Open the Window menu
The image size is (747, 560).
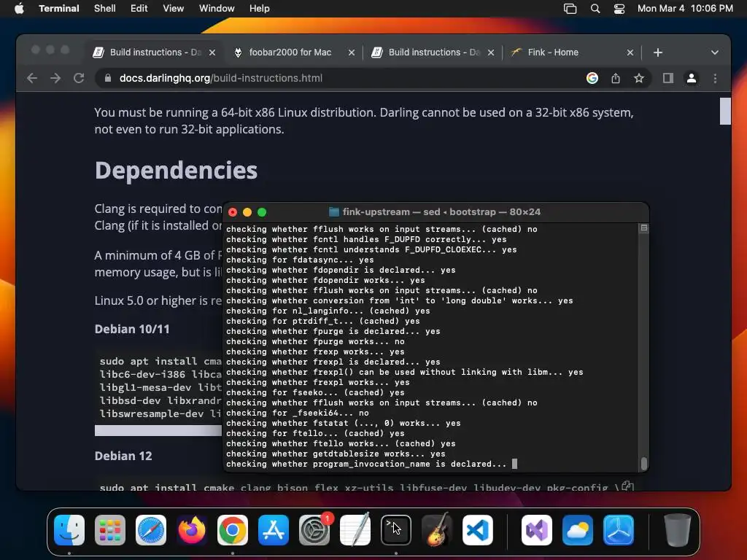[x=217, y=9]
